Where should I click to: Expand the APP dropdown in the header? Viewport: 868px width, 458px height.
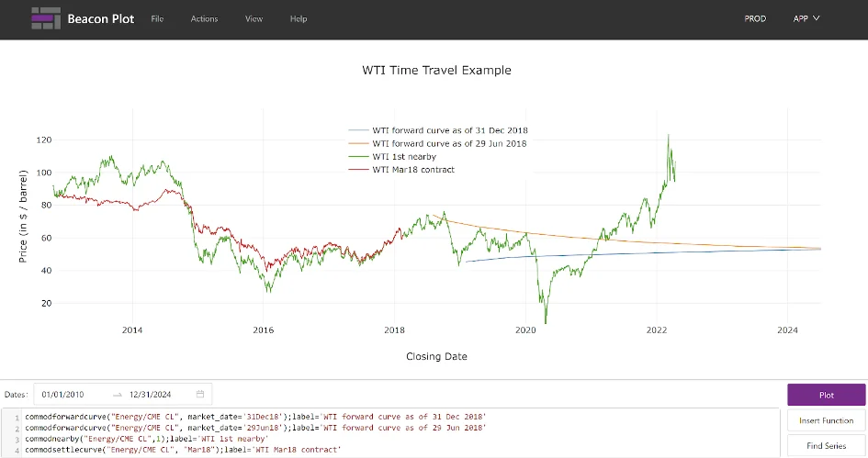coord(806,18)
